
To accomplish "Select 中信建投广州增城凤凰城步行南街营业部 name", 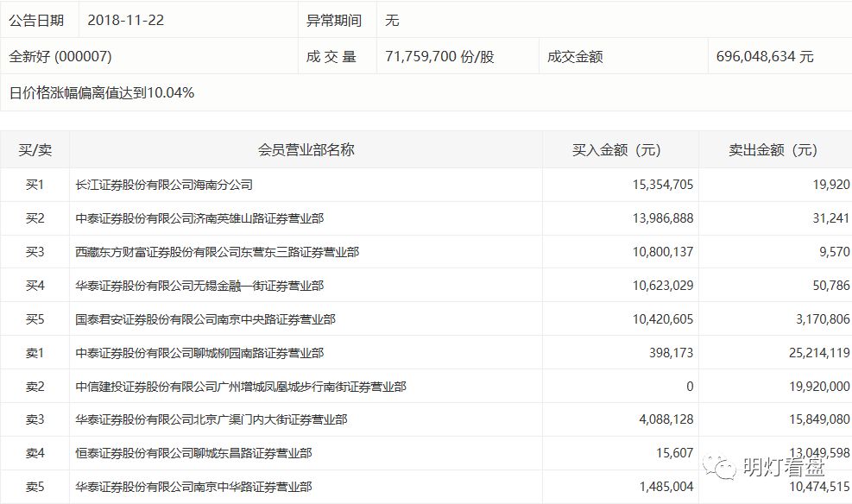I will [241, 387].
